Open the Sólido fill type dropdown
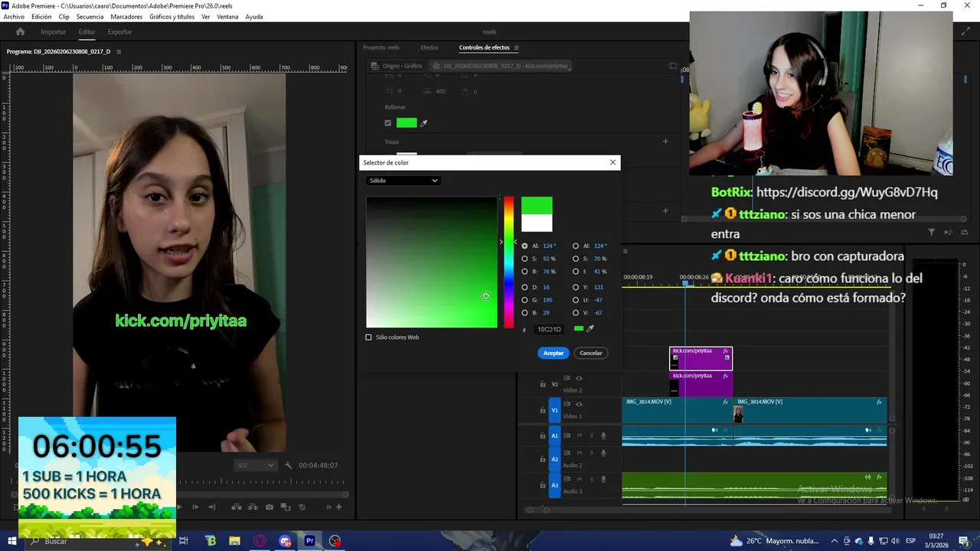This screenshot has height=551, width=980. pos(403,181)
